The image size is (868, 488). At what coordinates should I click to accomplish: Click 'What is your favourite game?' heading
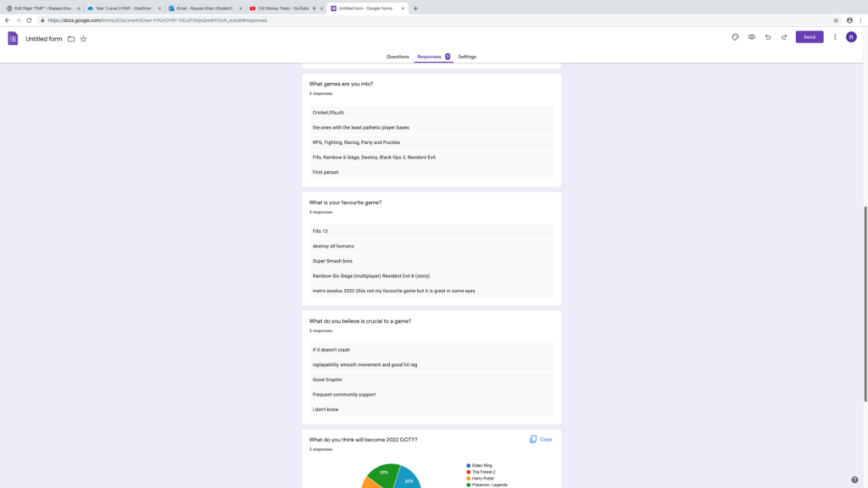click(x=346, y=202)
